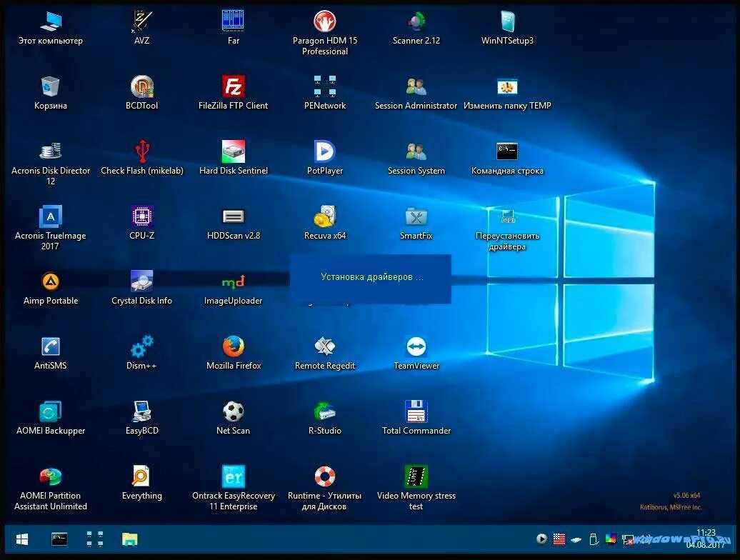This screenshot has height=560, width=740.
Task: Open the Windows Start button
Action: pyautogui.click(x=21, y=539)
